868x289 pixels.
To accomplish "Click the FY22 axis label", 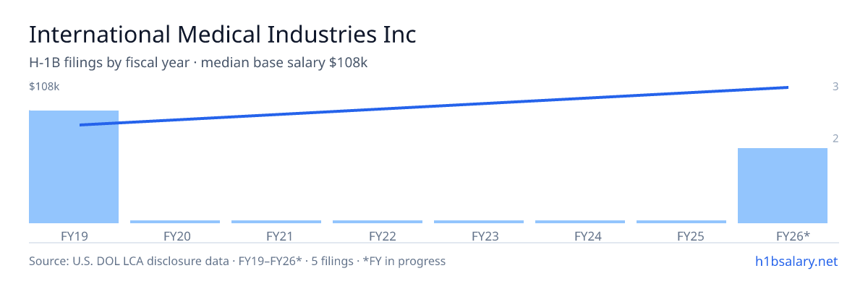I will point(382,236).
